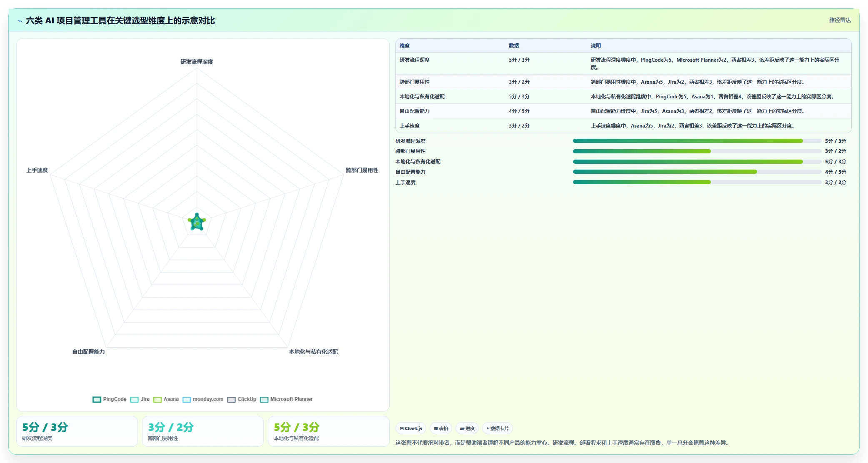Select the 表格 tag chip
Viewport: 868px width, 463px height.
[x=441, y=428]
